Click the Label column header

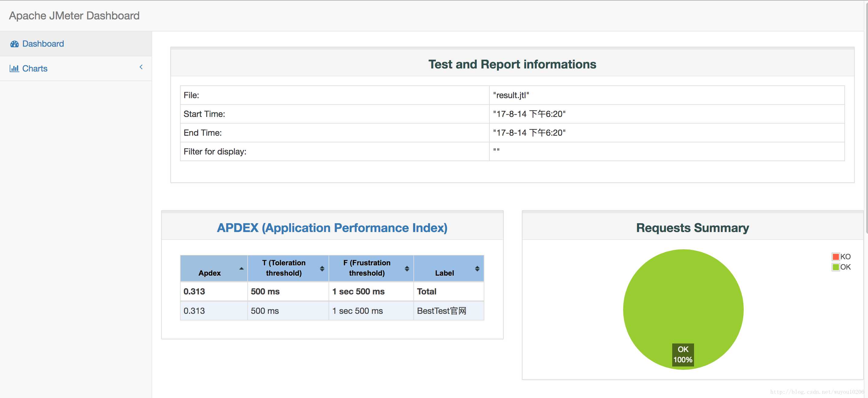point(449,268)
